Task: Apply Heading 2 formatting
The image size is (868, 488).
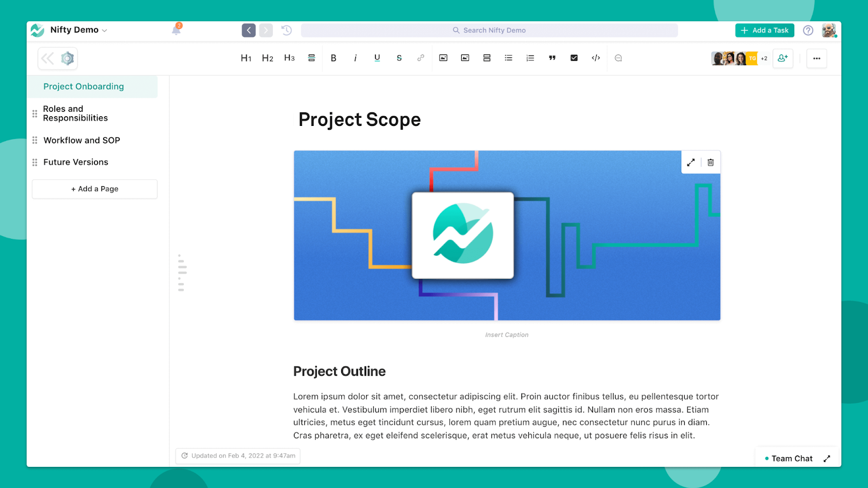Action: (267, 58)
